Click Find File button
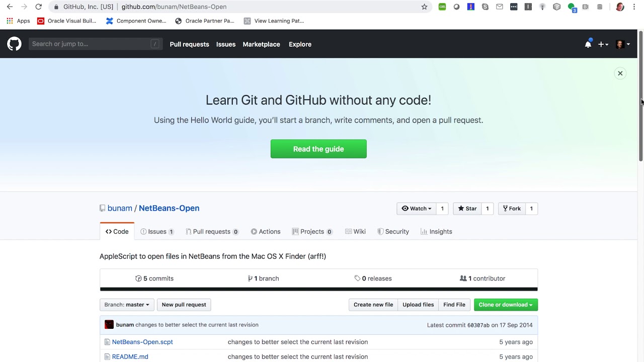 click(x=454, y=305)
